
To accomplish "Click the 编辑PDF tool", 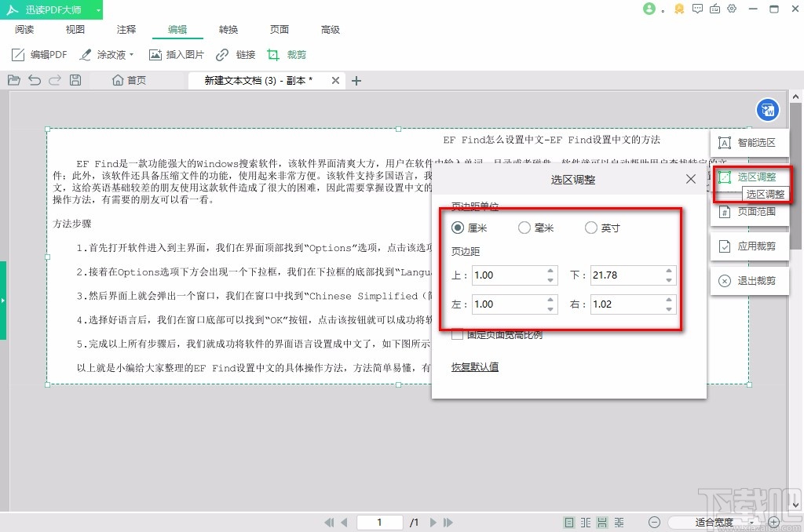I will (39, 54).
